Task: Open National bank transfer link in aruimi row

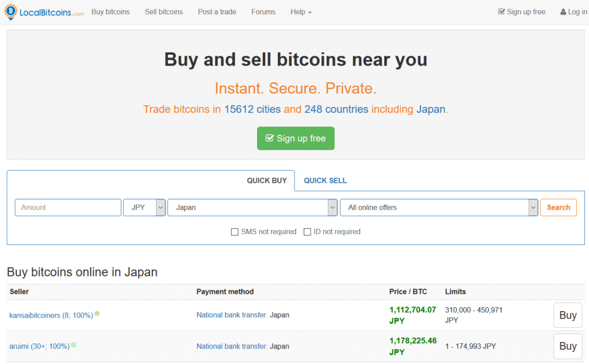Action: click(232, 346)
